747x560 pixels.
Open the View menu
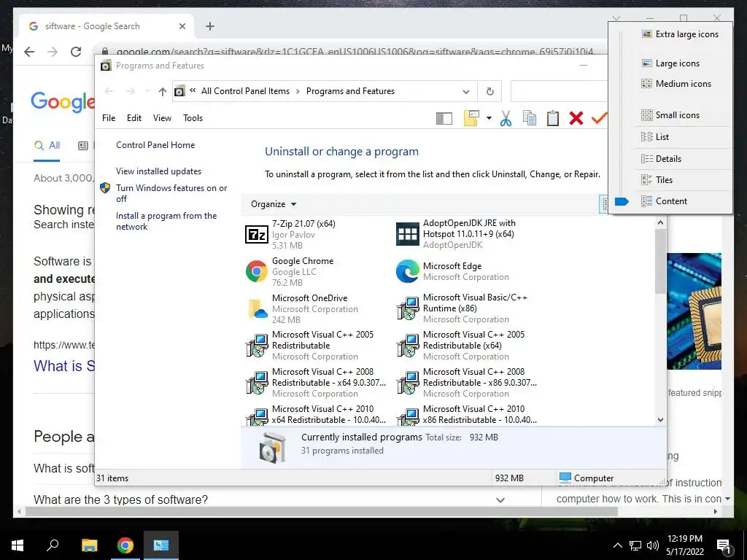[x=162, y=118]
